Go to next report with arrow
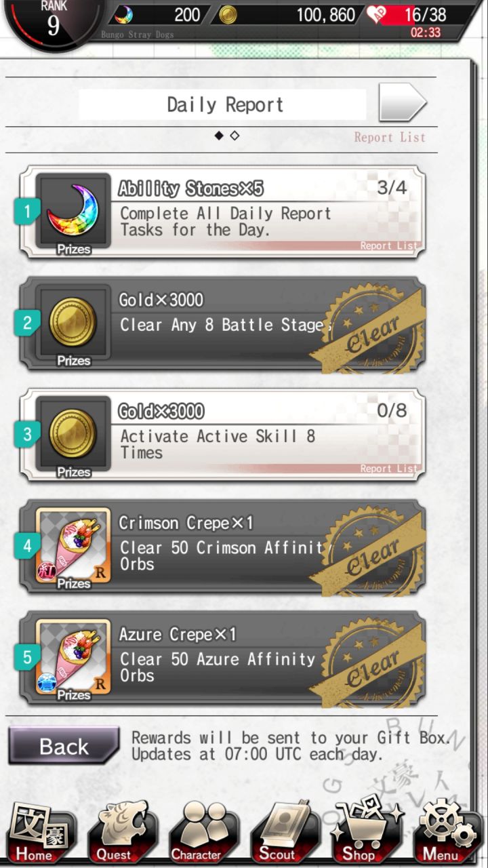488x868 pixels. tap(402, 103)
